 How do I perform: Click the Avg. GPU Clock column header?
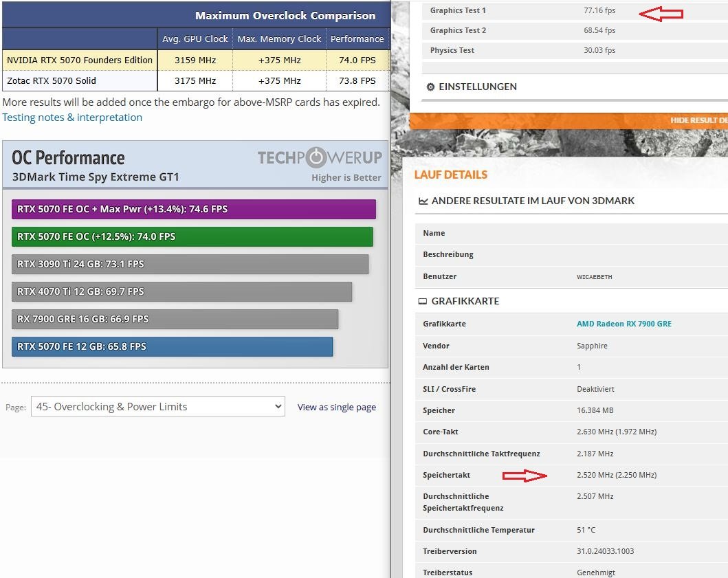point(195,39)
